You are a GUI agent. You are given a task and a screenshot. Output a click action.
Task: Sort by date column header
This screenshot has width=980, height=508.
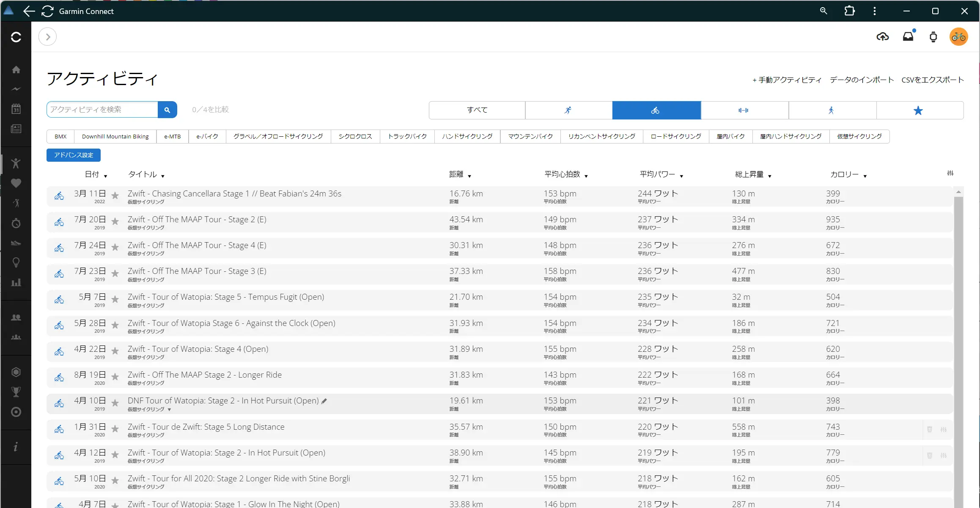click(x=96, y=174)
